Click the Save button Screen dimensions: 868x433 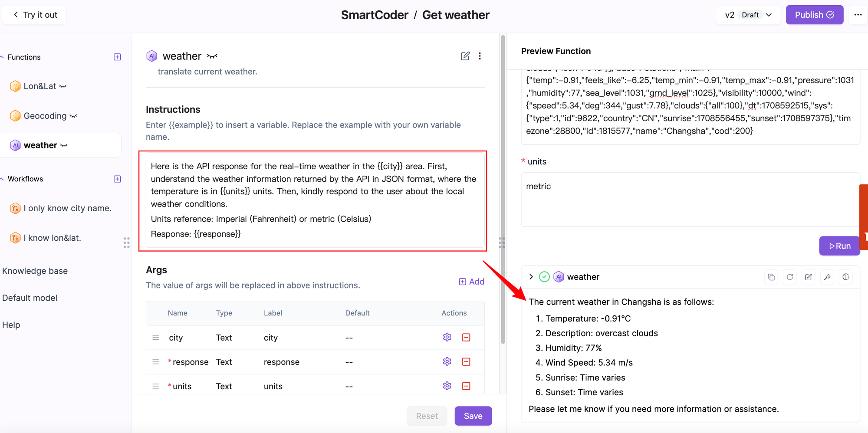[473, 416]
